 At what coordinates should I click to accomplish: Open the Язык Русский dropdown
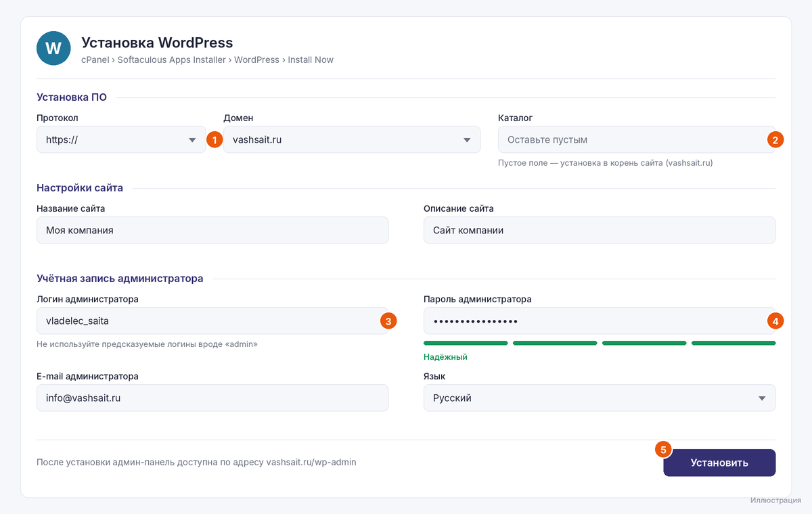coord(600,398)
